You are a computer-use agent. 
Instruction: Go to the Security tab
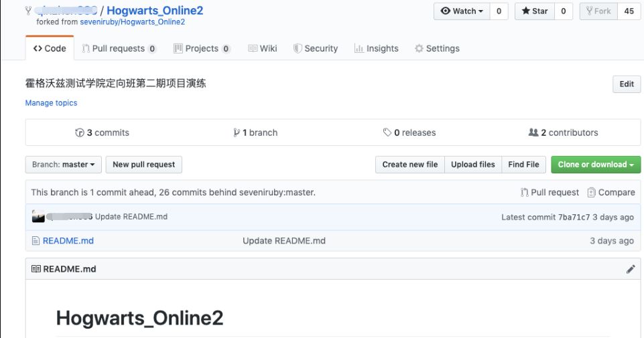click(x=316, y=48)
